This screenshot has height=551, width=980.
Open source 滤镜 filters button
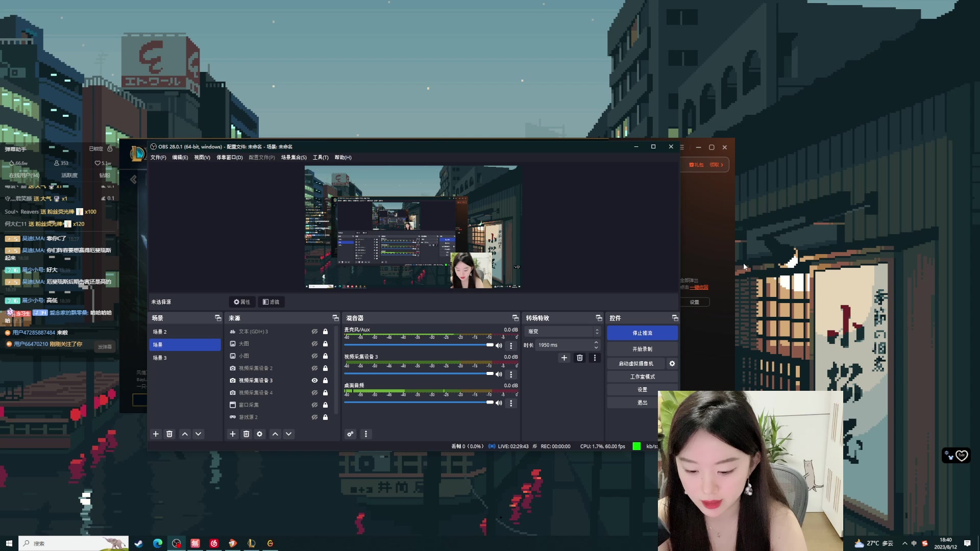point(271,302)
